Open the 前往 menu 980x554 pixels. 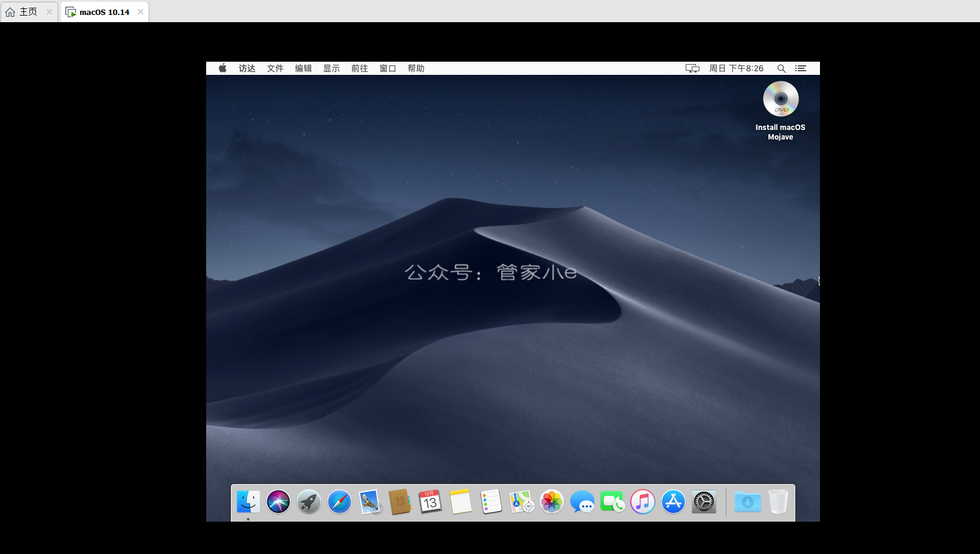click(x=360, y=68)
